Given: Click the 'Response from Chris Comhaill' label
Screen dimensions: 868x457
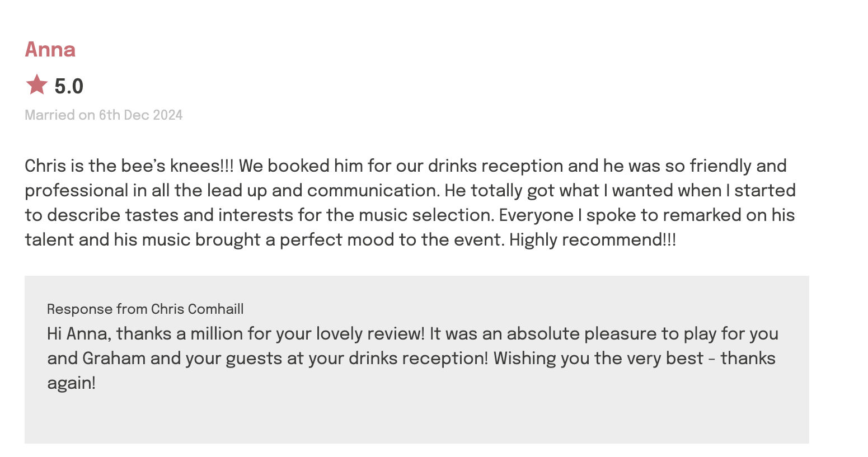Looking at the screenshot, I should pos(145,309).
